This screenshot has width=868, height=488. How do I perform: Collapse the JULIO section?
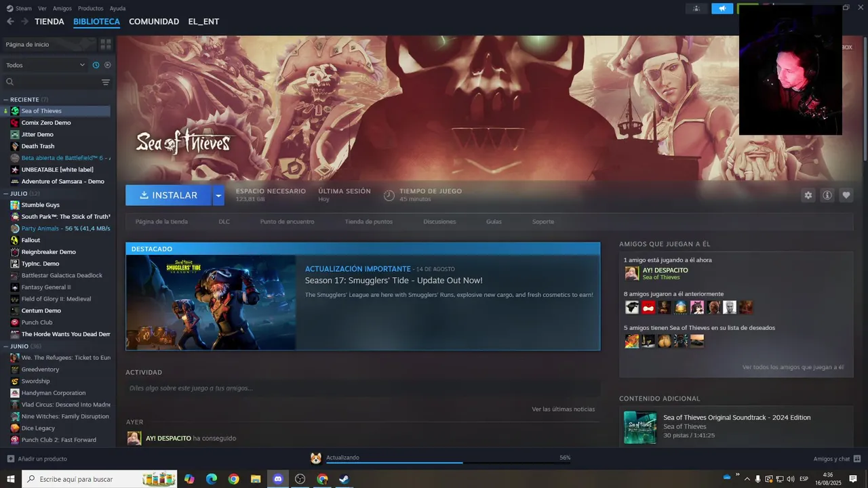(6, 194)
